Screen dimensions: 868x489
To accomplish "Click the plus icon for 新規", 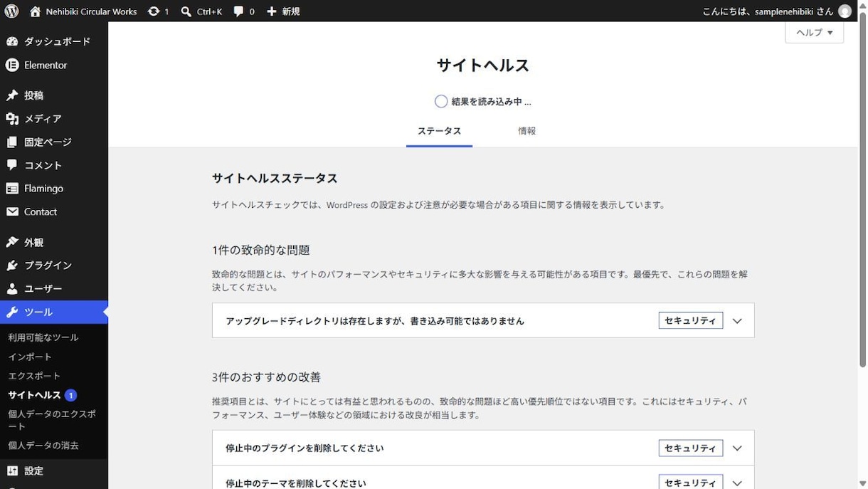I will [272, 11].
